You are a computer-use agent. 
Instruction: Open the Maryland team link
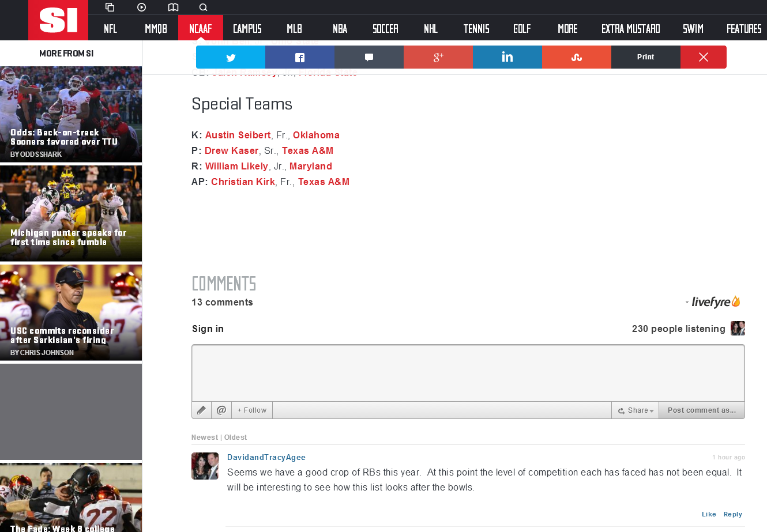(311, 166)
